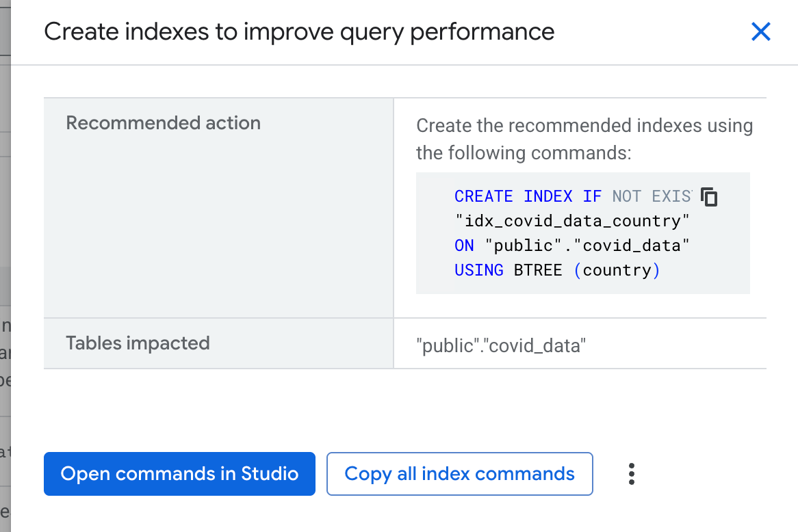Click the dialog title text
The height and width of the screenshot is (532, 798).
click(x=299, y=31)
